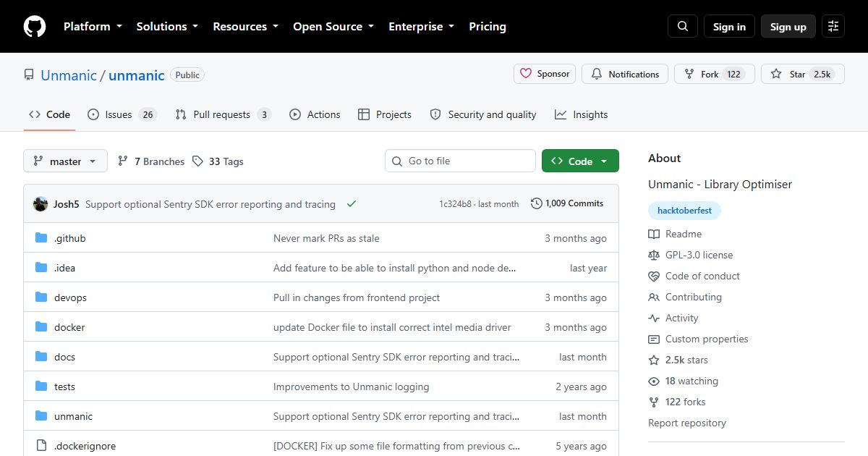Image resolution: width=868 pixels, height=456 pixels.
Task: Open the .github folder icon
Action: point(41,238)
